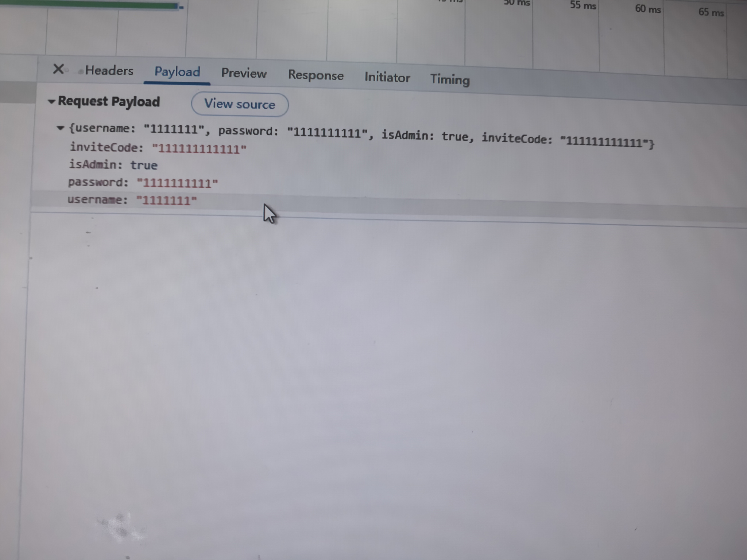This screenshot has height=560, width=747.
Task: Open the Preview tab
Action: (x=244, y=74)
